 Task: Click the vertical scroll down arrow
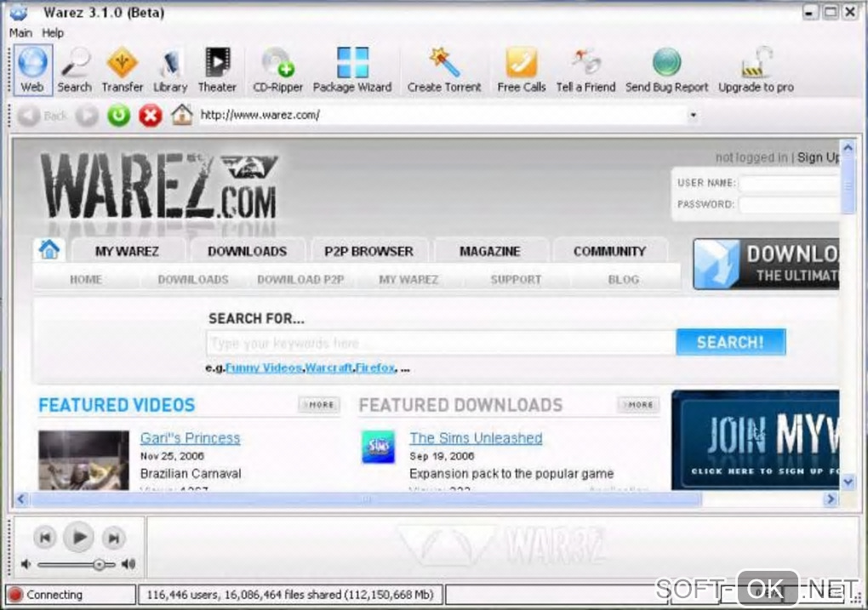point(848,482)
